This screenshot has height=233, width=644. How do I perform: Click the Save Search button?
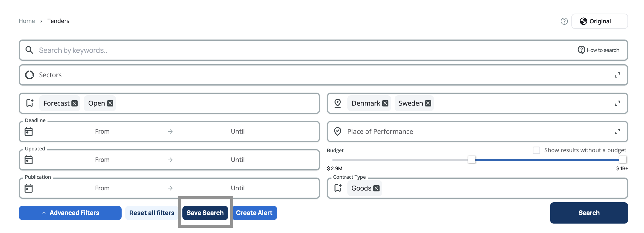click(205, 213)
